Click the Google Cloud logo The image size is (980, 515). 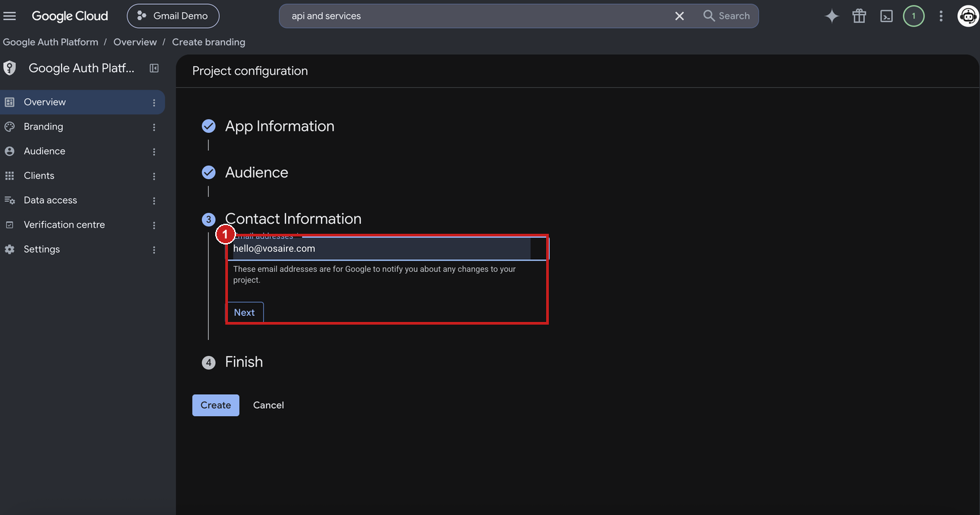pos(70,16)
